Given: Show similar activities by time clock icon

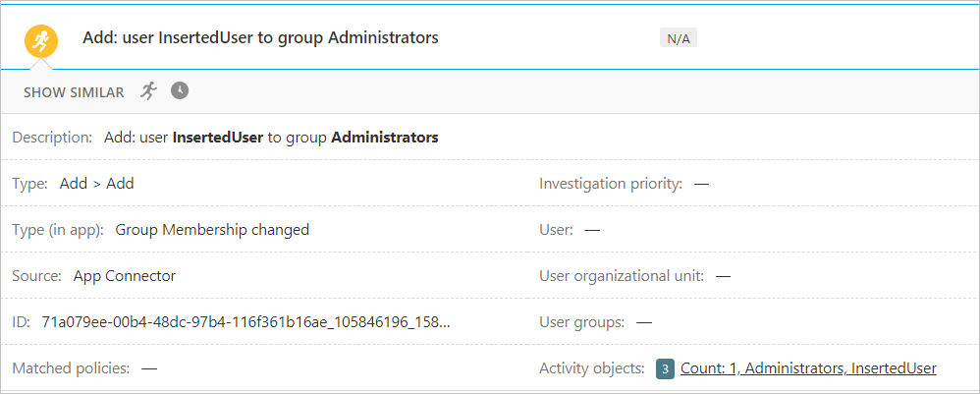Looking at the screenshot, I should [180, 91].
